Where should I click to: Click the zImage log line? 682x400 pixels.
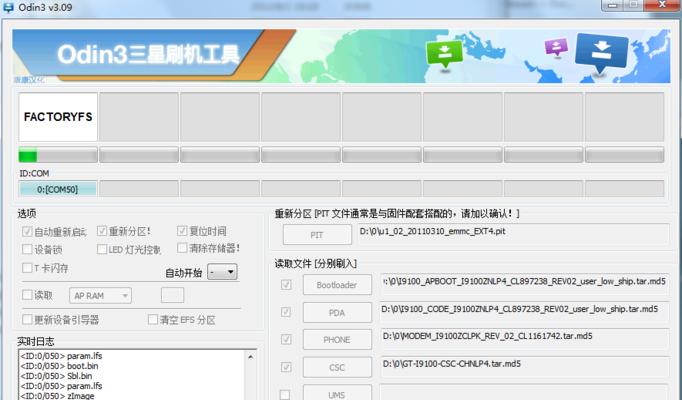click(x=57, y=396)
